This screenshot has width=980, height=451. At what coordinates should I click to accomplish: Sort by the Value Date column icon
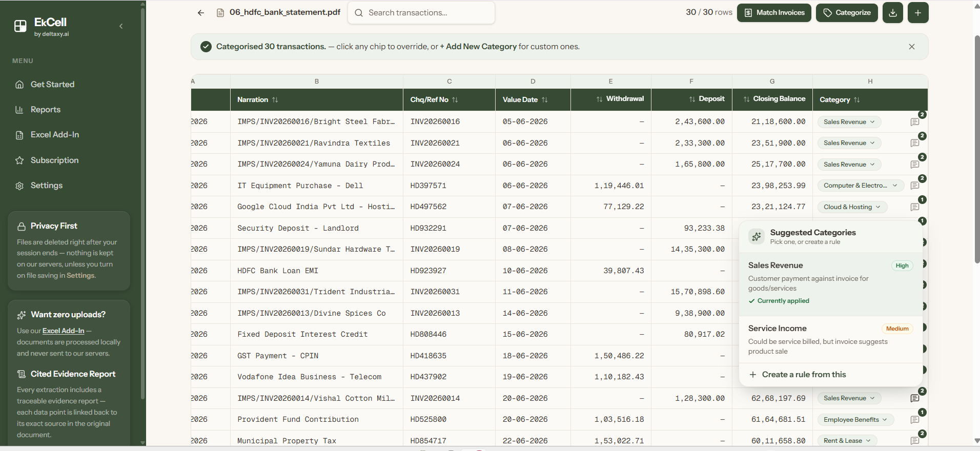tap(545, 100)
